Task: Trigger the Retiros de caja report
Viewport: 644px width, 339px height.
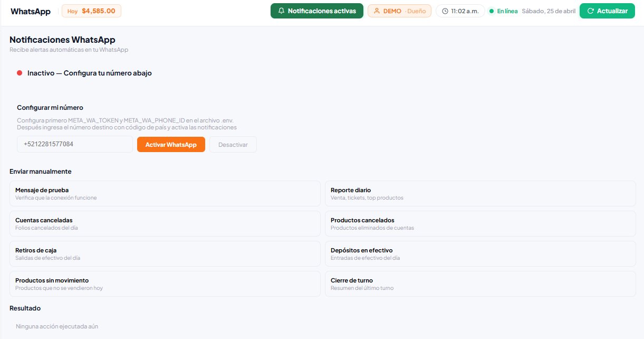Action: pos(165,254)
